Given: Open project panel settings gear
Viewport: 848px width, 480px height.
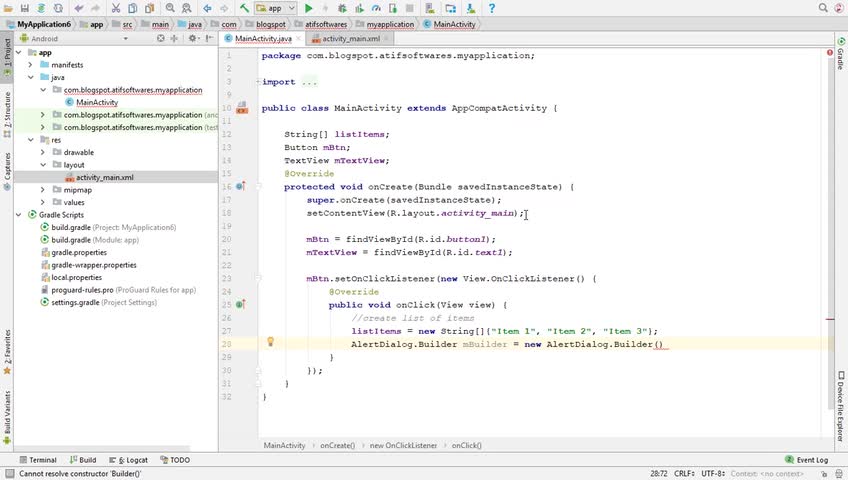Looking at the screenshot, I should pyautogui.click(x=190, y=39).
